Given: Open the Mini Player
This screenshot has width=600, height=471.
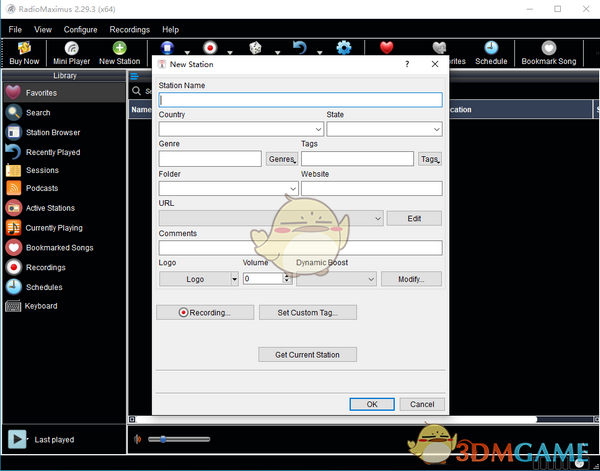Looking at the screenshot, I should coord(72,53).
